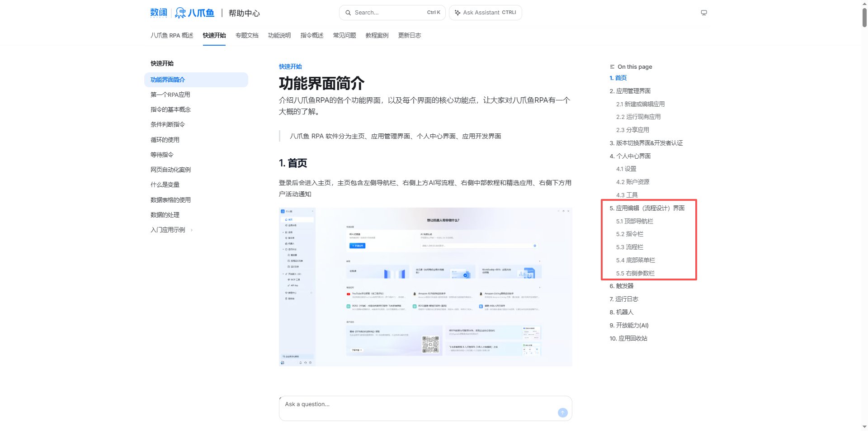Click the 八爪鱼 octopus logo
The height and width of the screenshot is (431, 868).
coord(194,13)
